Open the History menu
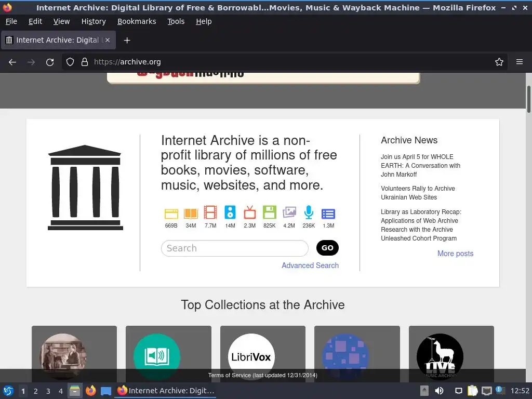The height and width of the screenshot is (399, 532). [94, 21]
